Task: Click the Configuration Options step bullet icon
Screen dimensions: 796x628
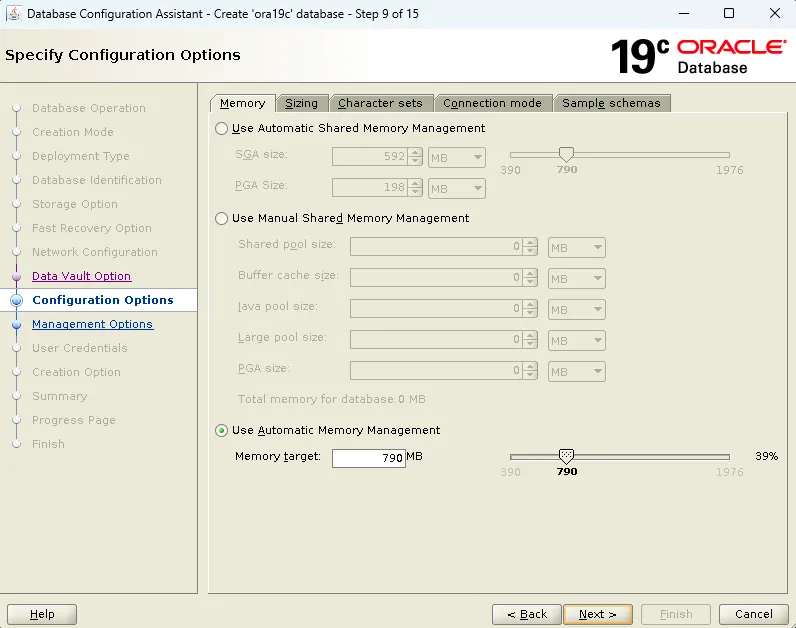Action: (x=16, y=300)
